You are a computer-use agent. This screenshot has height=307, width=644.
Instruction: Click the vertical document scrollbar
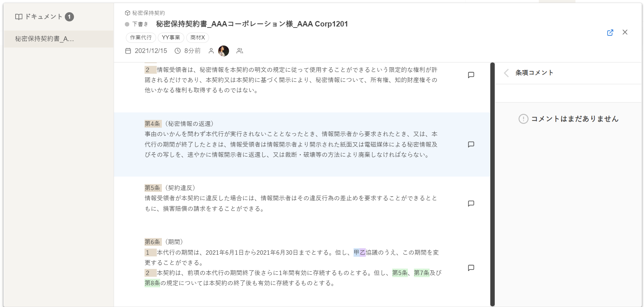click(x=492, y=183)
